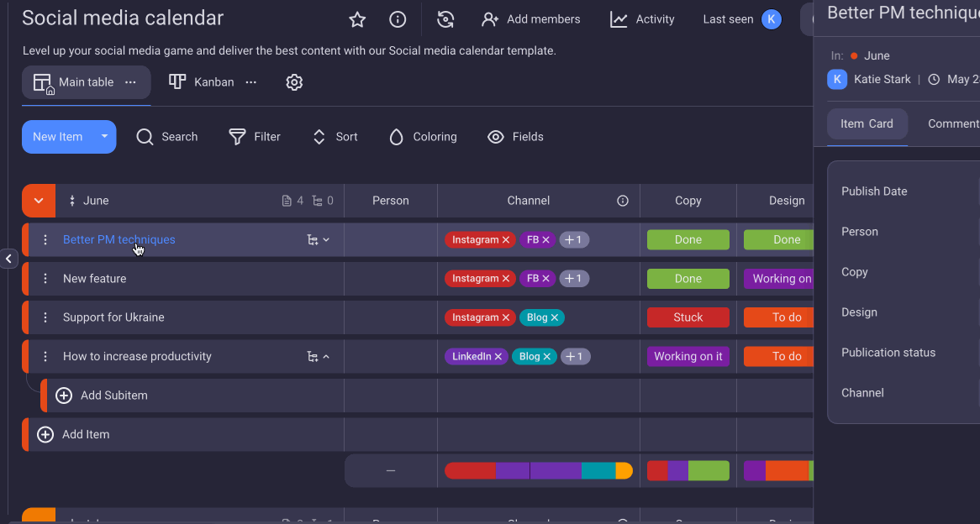Collapse subitems of How to increase productivity
The image size is (980, 524).
pos(319,357)
